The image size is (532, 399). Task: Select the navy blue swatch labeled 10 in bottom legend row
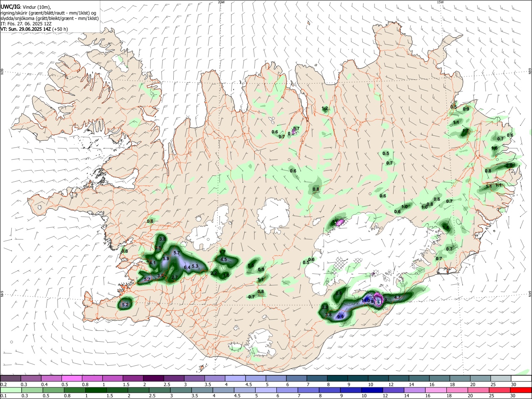coord(371,390)
